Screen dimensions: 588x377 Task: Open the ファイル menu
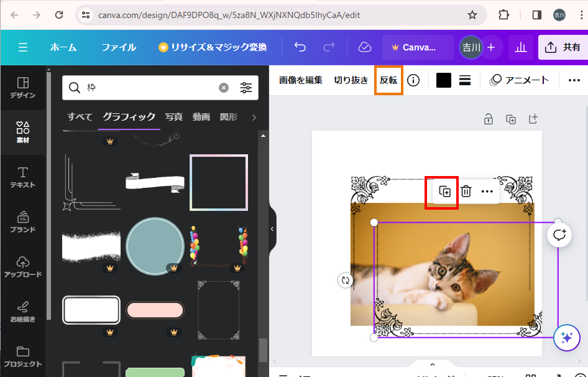click(119, 47)
